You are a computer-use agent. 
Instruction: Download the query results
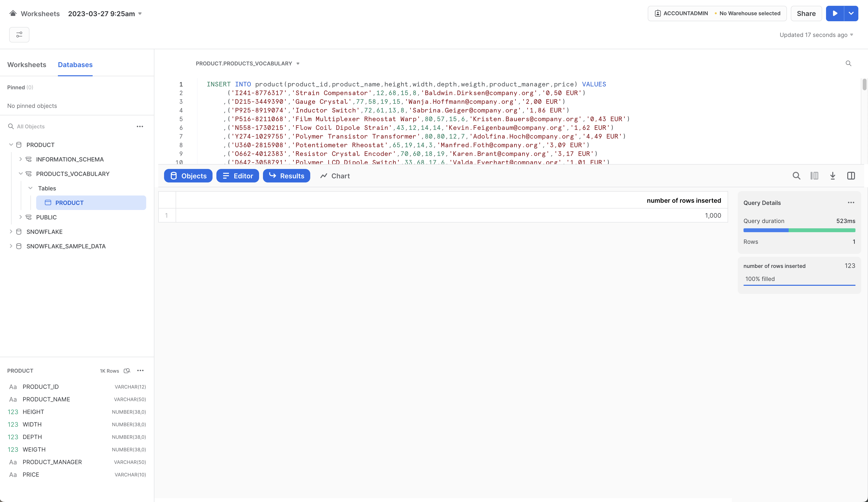tap(833, 176)
